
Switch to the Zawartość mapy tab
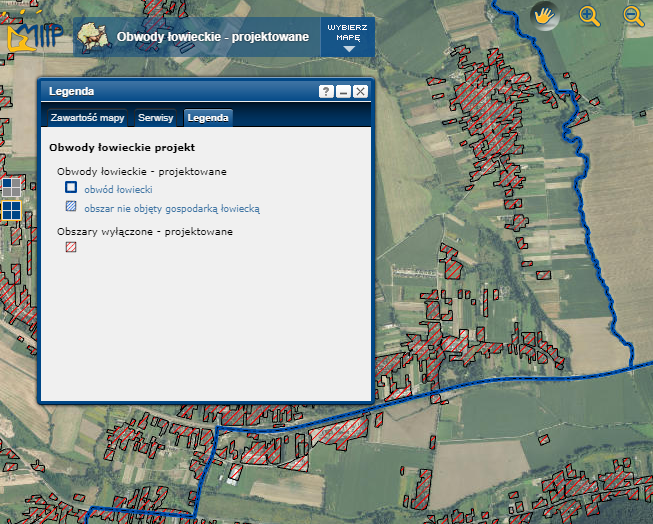click(x=87, y=118)
